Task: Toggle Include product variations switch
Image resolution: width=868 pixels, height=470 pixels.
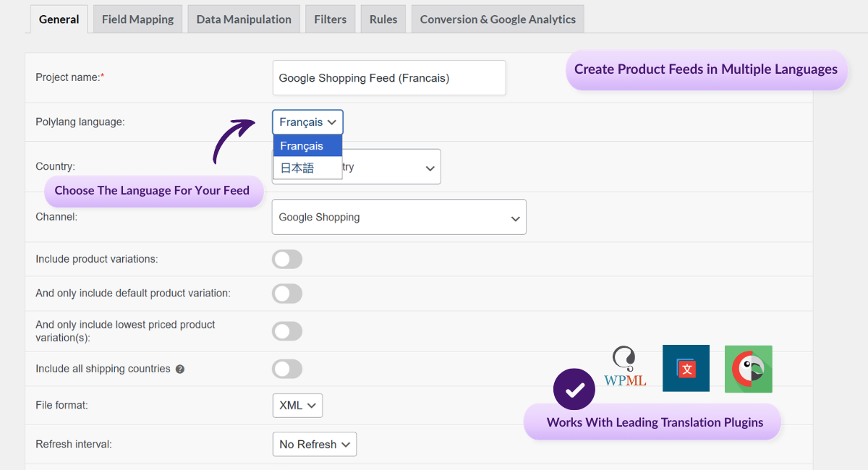Action: 287,259
